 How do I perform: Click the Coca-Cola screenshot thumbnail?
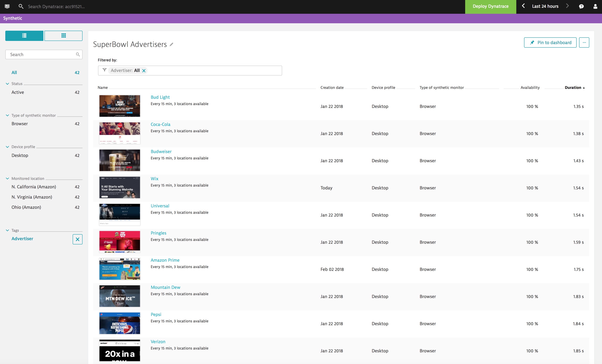120,133
